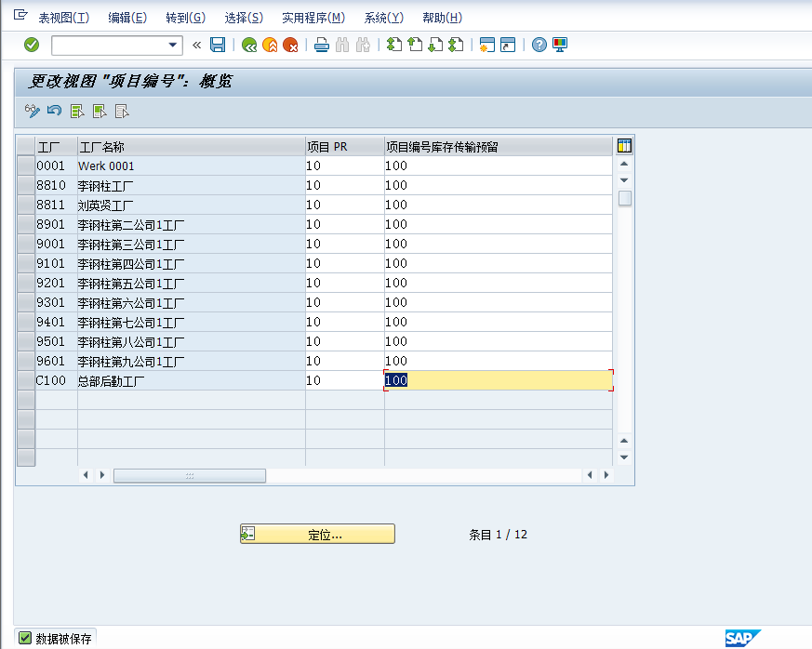This screenshot has height=649, width=812.
Task: Click the green Enter checkmark icon
Action: tap(32, 45)
